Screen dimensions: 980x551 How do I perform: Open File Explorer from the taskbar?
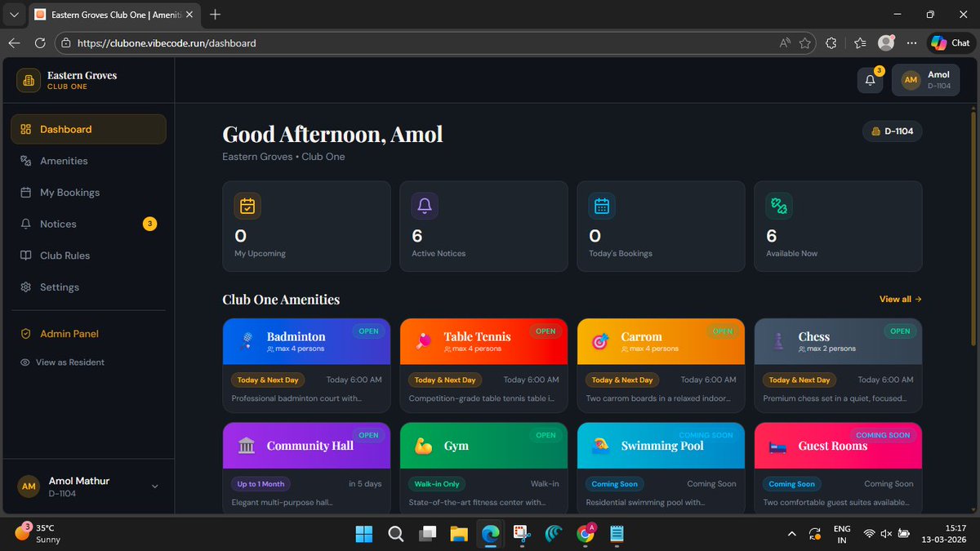(459, 534)
